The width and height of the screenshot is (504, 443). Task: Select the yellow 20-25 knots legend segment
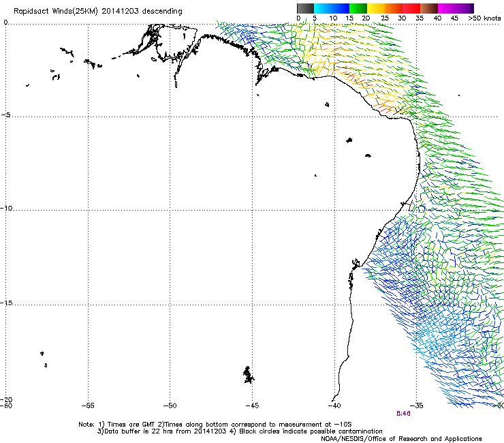pos(376,8)
